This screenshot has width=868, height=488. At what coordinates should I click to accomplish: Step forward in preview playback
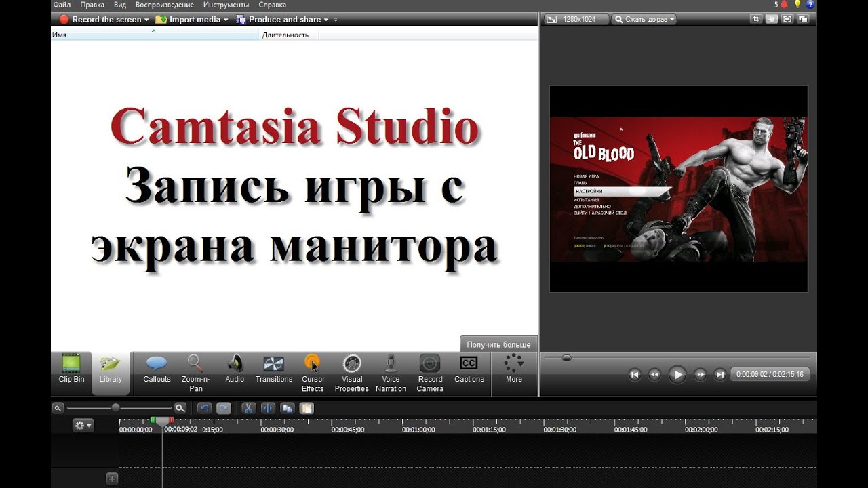[701, 374]
